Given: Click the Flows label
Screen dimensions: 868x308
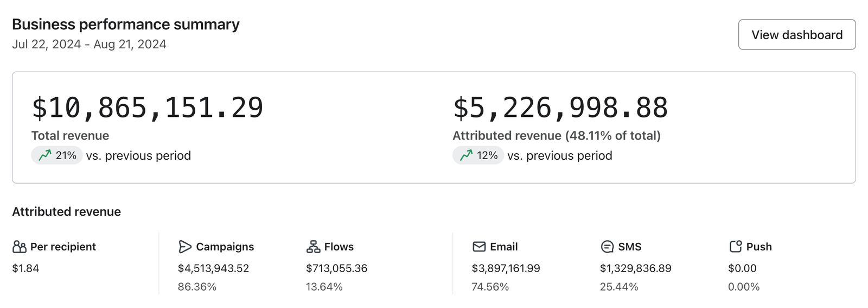Looking at the screenshot, I should tap(339, 247).
